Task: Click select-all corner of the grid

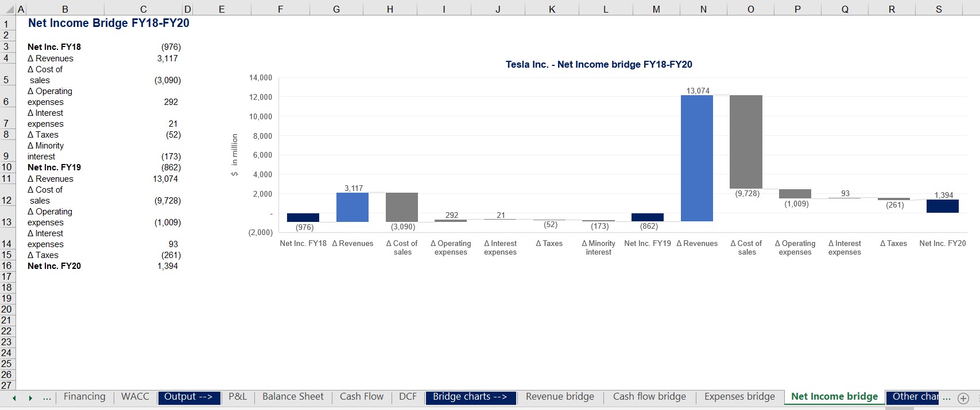Action: pyautogui.click(x=7, y=9)
